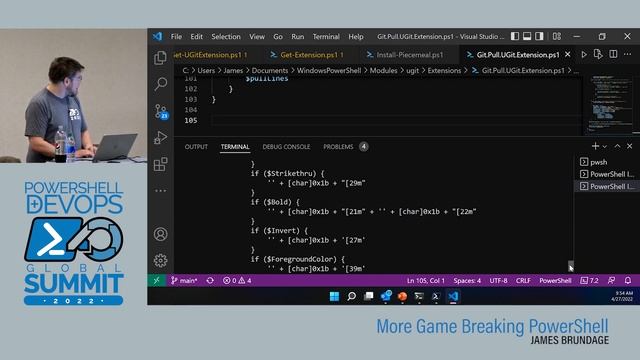Create a new terminal with plus icon
Image resolution: width=640 pixels, height=360 pixels.
[x=595, y=146]
